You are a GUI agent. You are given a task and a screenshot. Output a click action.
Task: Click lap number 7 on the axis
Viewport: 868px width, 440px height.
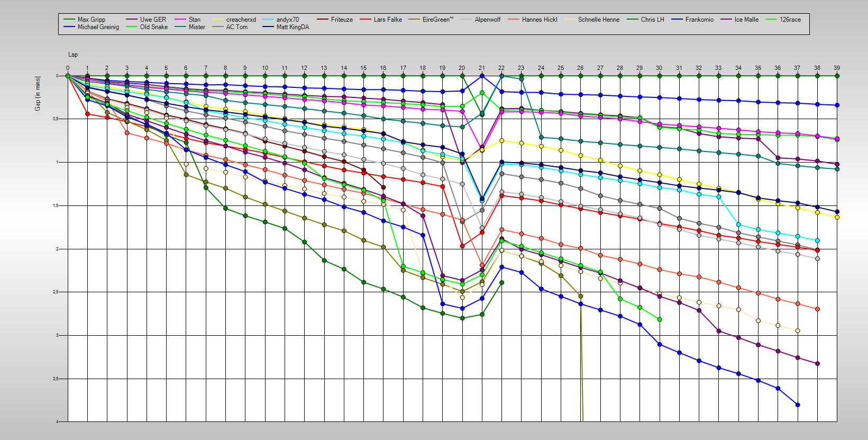[x=206, y=68]
